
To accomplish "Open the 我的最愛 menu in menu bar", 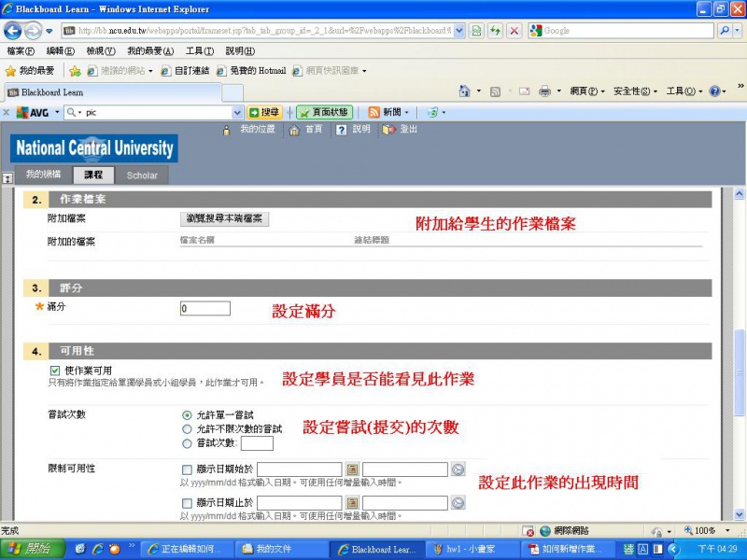I will tap(146, 50).
